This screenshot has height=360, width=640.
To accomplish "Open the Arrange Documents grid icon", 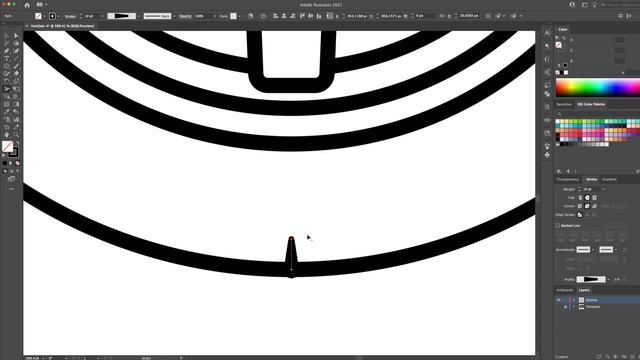I will pos(40,5).
